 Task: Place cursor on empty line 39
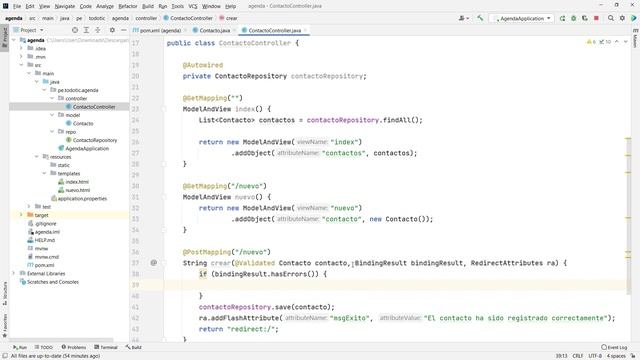coord(394,284)
